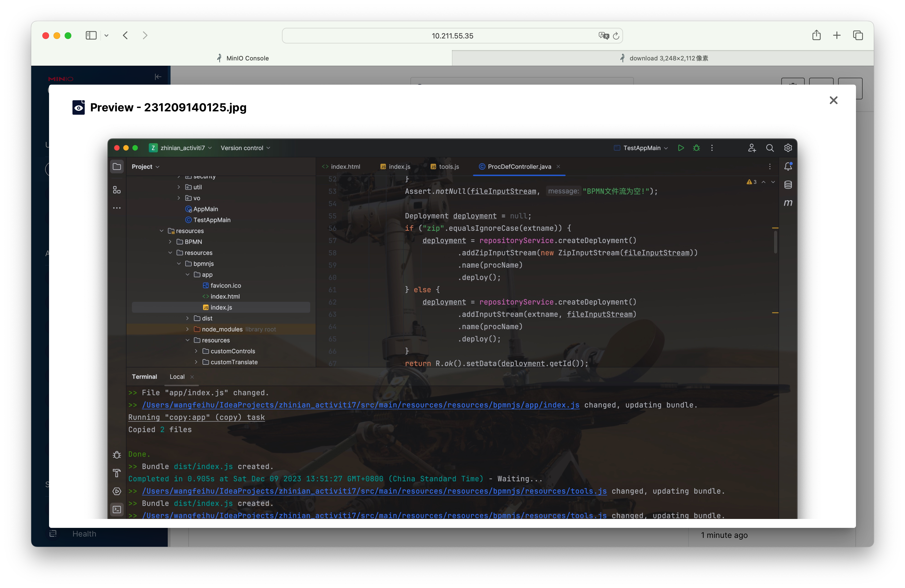Open the TestAppMain run configuration dropdown
The width and height of the screenshot is (905, 588).
[641, 148]
